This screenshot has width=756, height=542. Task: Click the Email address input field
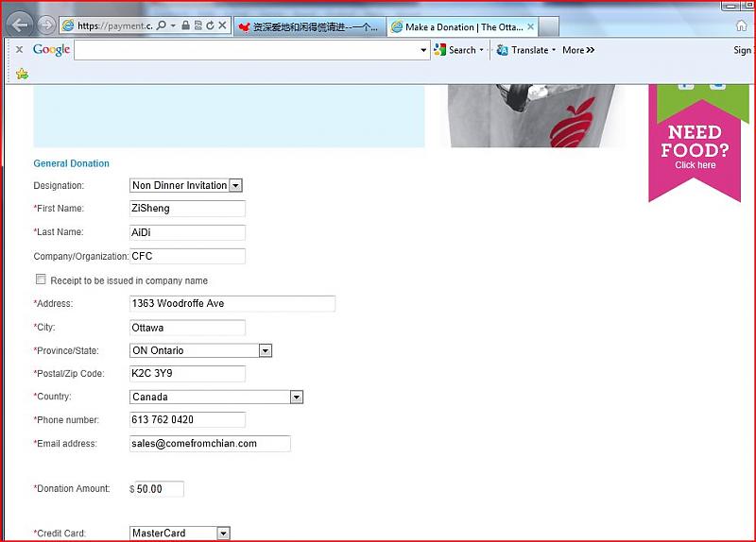click(210, 444)
